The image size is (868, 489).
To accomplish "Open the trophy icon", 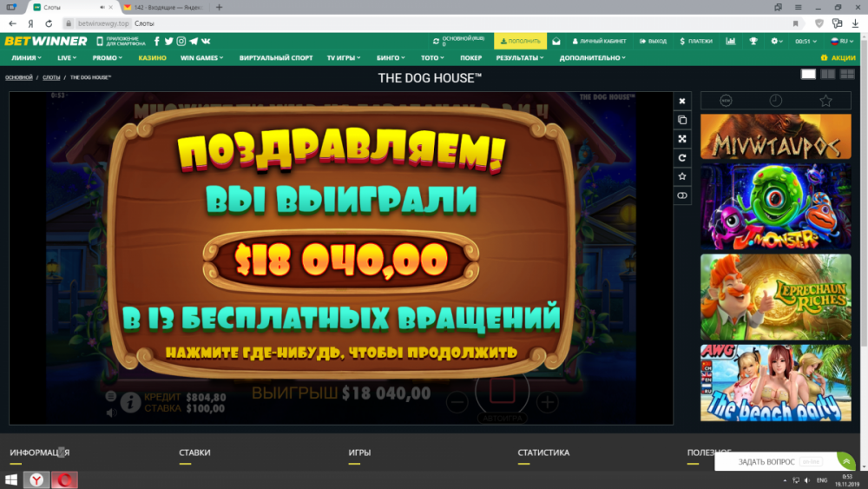I will point(753,41).
